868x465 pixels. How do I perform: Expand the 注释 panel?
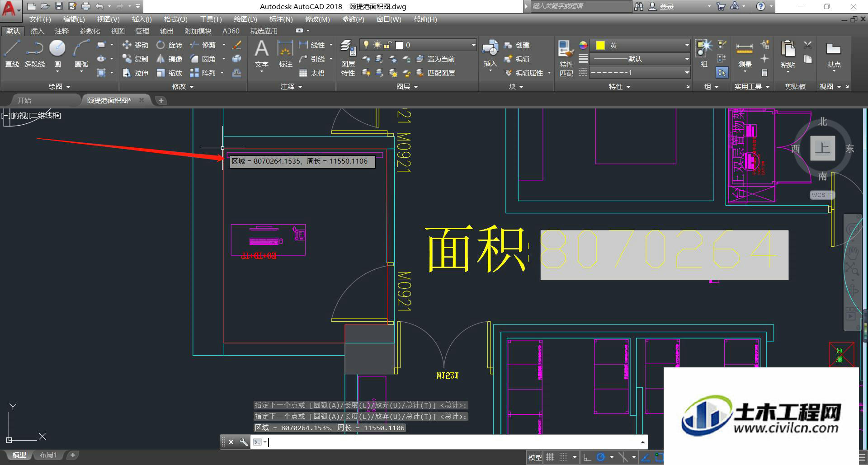click(x=291, y=86)
